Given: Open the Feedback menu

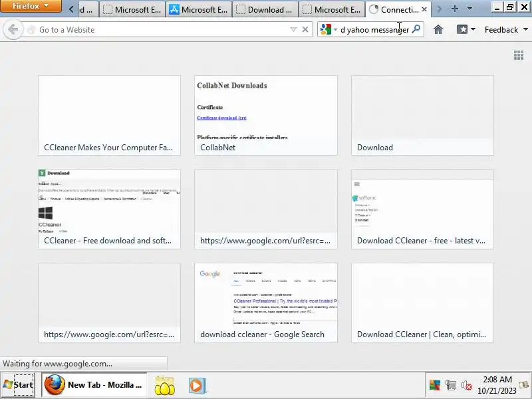Looking at the screenshot, I should (x=506, y=30).
